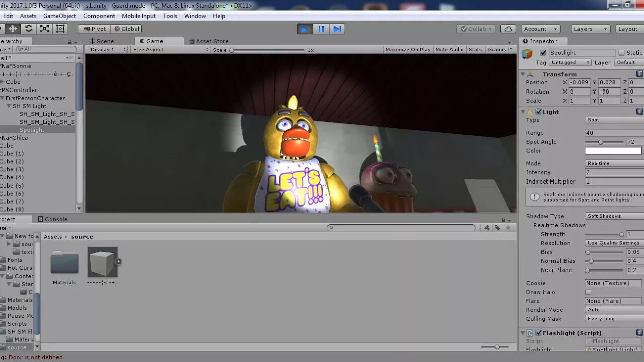
Task: Open saved searches star icon
Action: tap(508, 228)
